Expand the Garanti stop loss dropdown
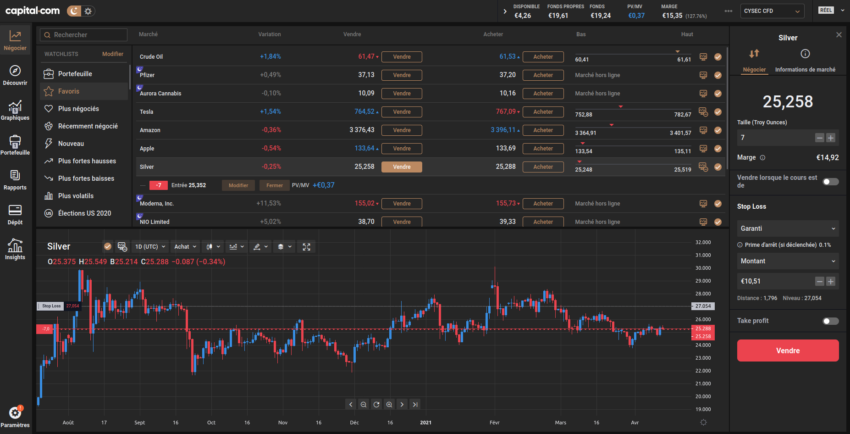850x434 pixels. 786,227
